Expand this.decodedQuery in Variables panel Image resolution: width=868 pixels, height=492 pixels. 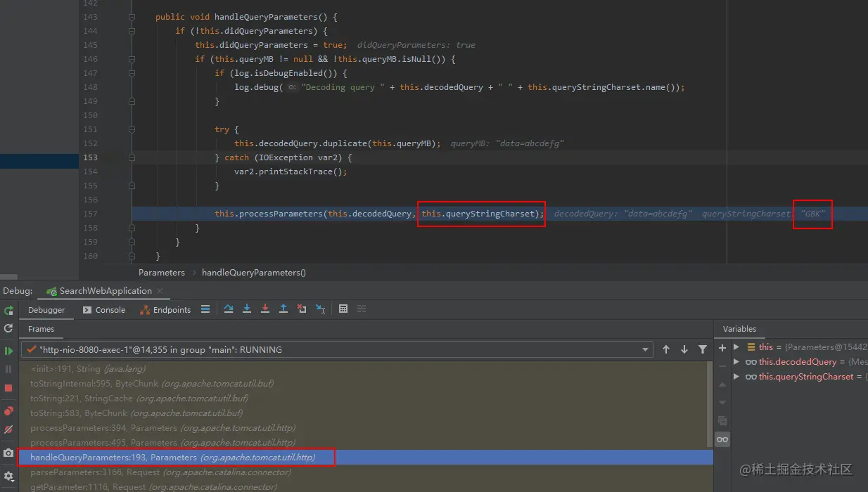pos(738,361)
